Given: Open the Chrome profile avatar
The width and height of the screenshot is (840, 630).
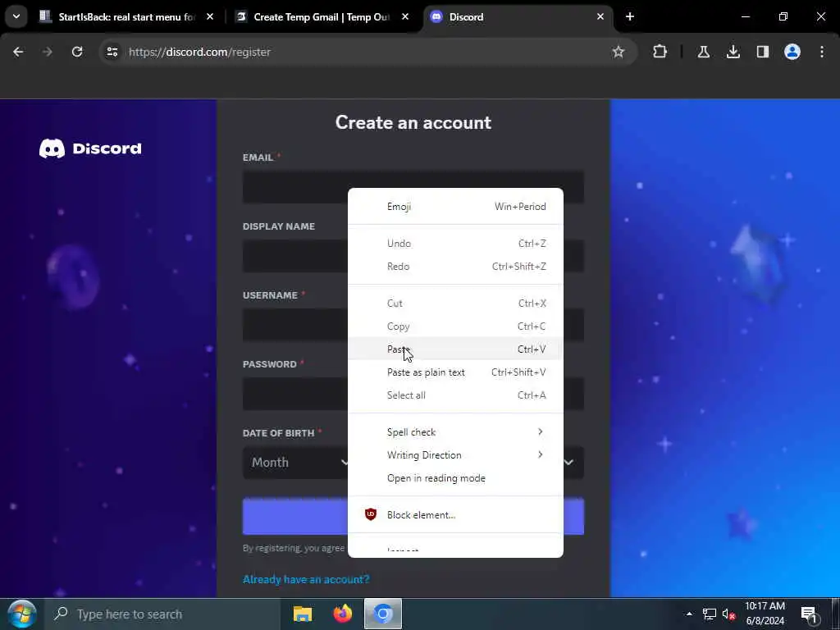Looking at the screenshot, I should pyautogui.click(x=792, y=52).
